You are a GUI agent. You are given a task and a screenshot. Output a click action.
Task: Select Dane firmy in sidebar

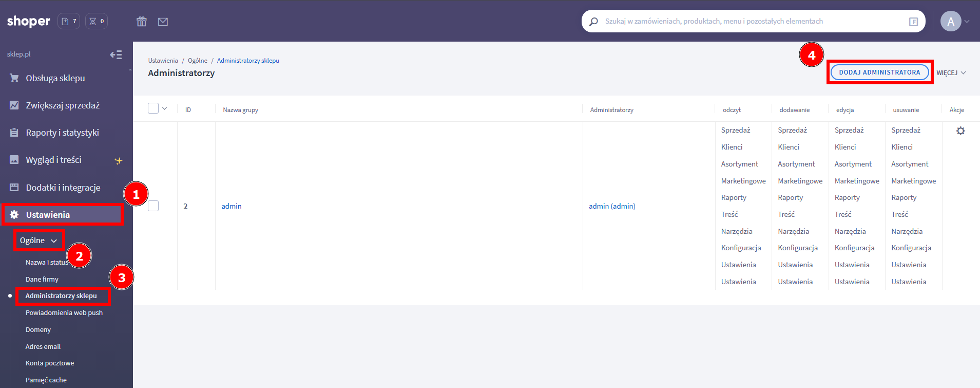click(42, 280)
